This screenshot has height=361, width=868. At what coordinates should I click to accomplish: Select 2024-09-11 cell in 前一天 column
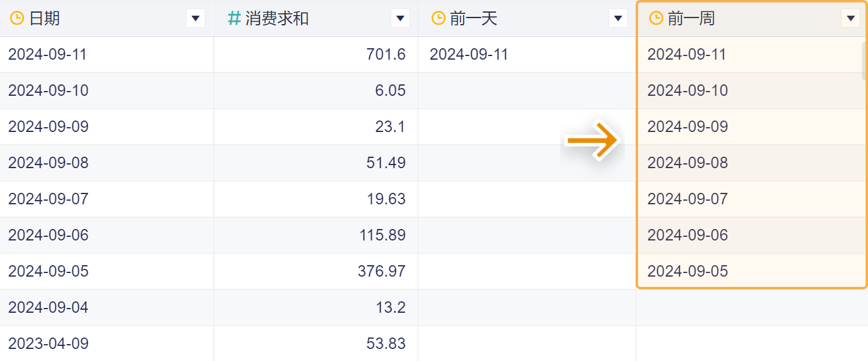pos(469,55)
